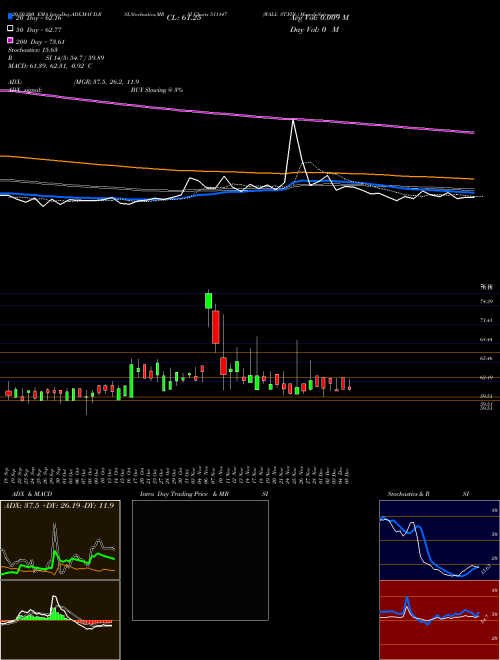Click the 'Stochastics: 15.63' readout
The image size is (500, 660).
pos(33,50)
